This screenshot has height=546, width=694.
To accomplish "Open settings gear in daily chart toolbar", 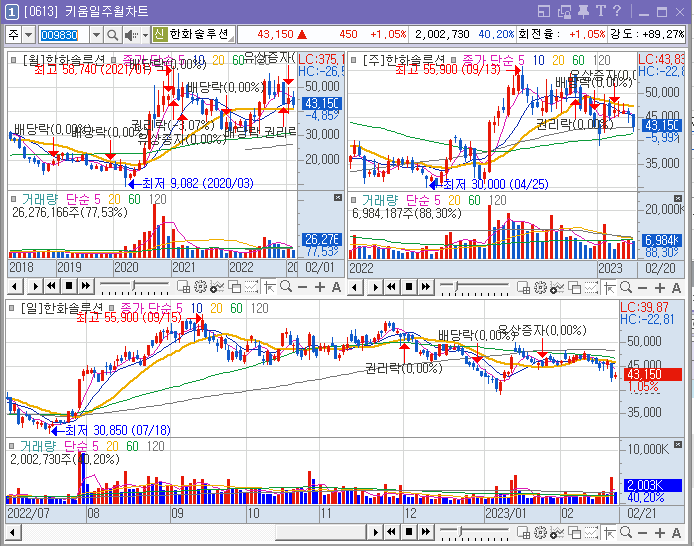I will pos(540,533).
